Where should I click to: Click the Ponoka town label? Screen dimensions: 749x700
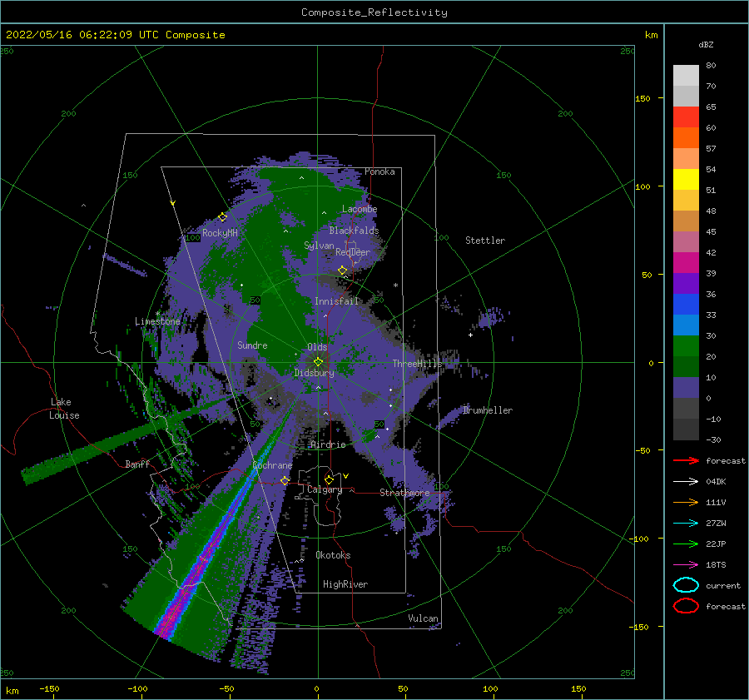(379, 171)
